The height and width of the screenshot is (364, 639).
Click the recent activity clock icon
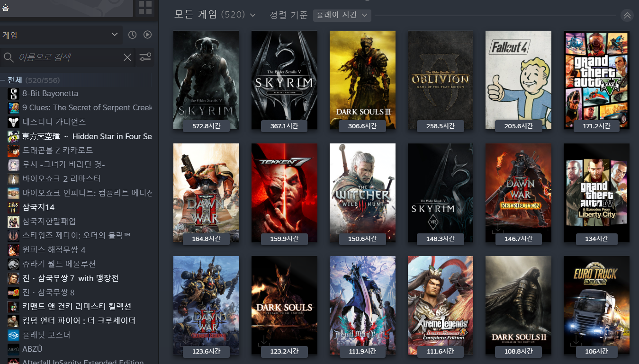click(132, 35)
